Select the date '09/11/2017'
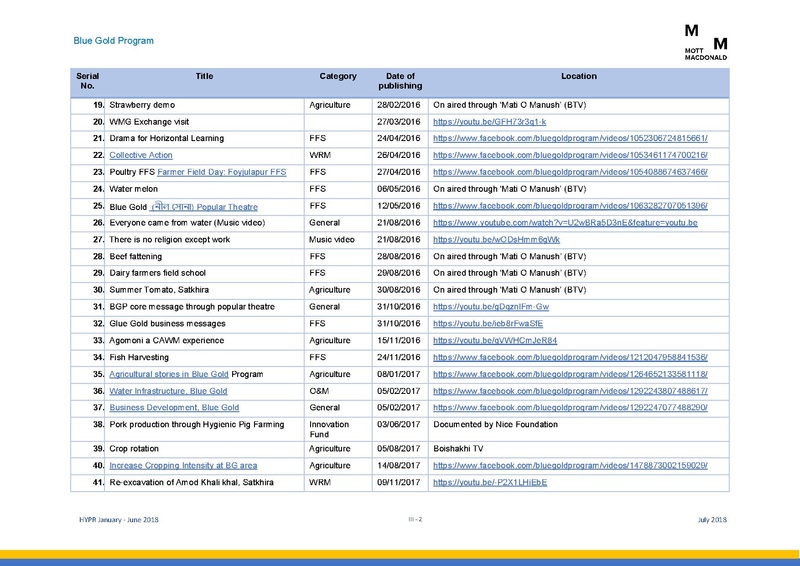The height and width of the screenshot is (566, 800). tap(398, 482)
